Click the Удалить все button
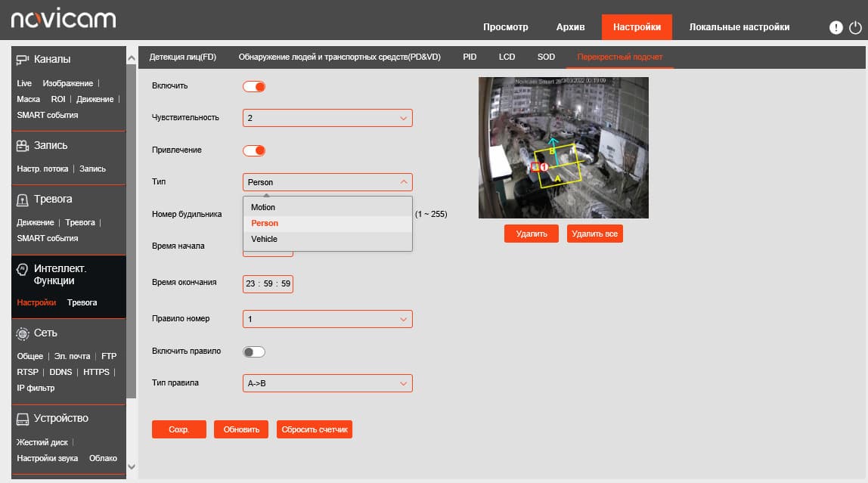Image resolution: width=868 pixels, height=483 pixels. tap(594, 234)
